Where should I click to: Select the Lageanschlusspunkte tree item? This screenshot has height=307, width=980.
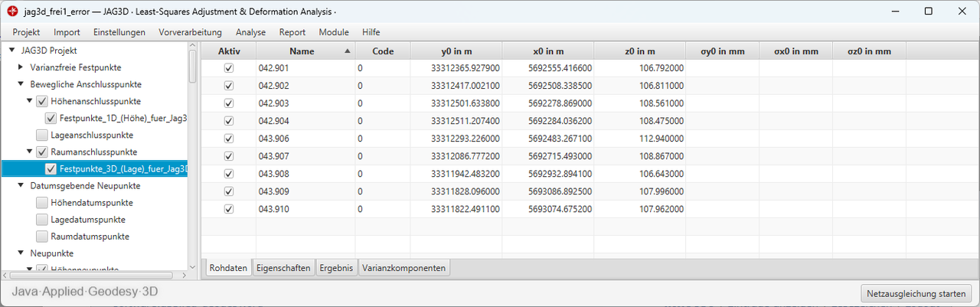[92, 135]
